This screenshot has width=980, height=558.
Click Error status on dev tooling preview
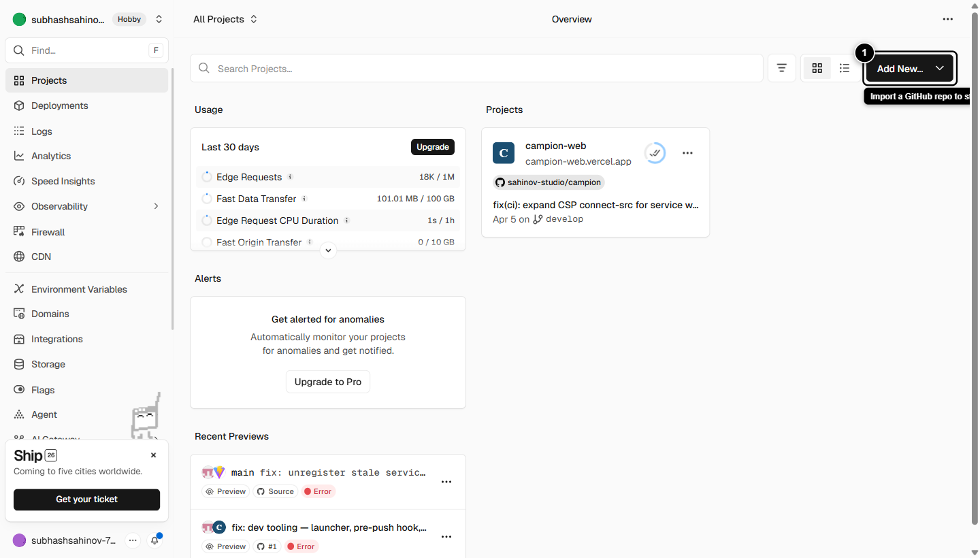(301, 546)
